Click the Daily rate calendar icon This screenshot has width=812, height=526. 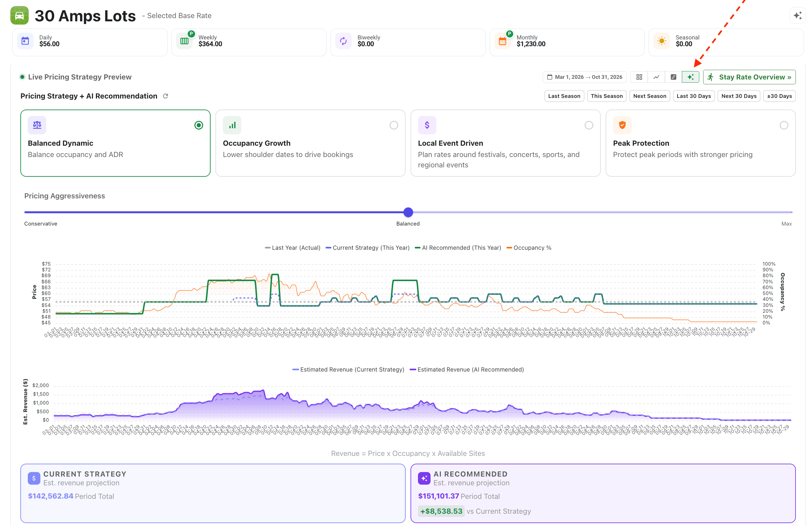pyautogui.click(x=25, y=41)
